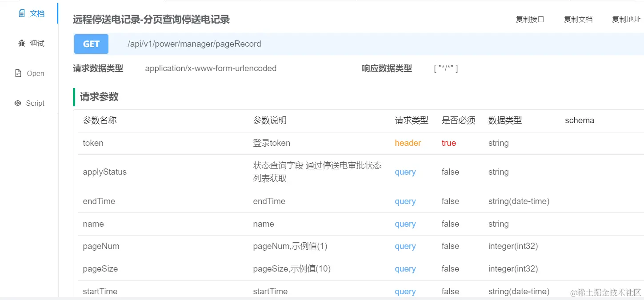Viewport: 644px width, 300px height.
Task: Click the 登录token description
Action: pos(272,143)
